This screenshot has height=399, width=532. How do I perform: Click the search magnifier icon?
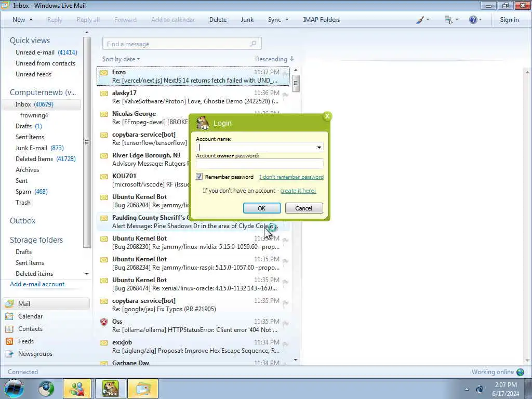[x=253, y=44]
